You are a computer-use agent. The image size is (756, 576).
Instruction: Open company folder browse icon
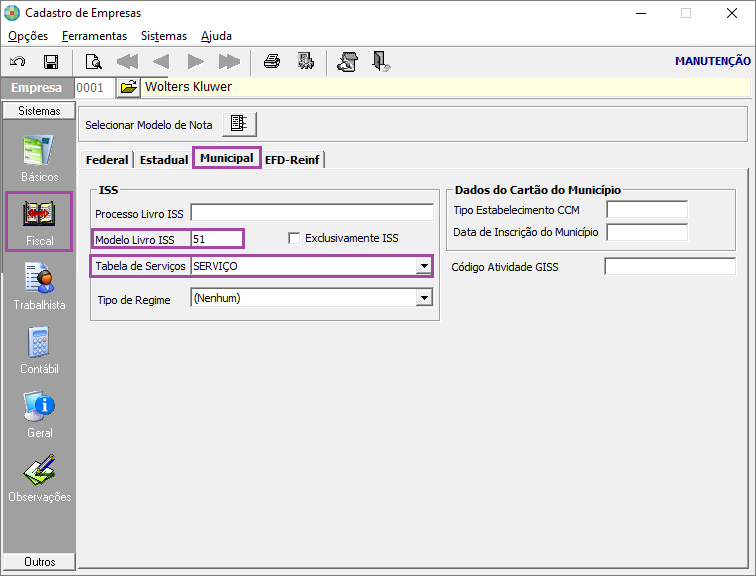pyautogui.click(x=128, y=87)
